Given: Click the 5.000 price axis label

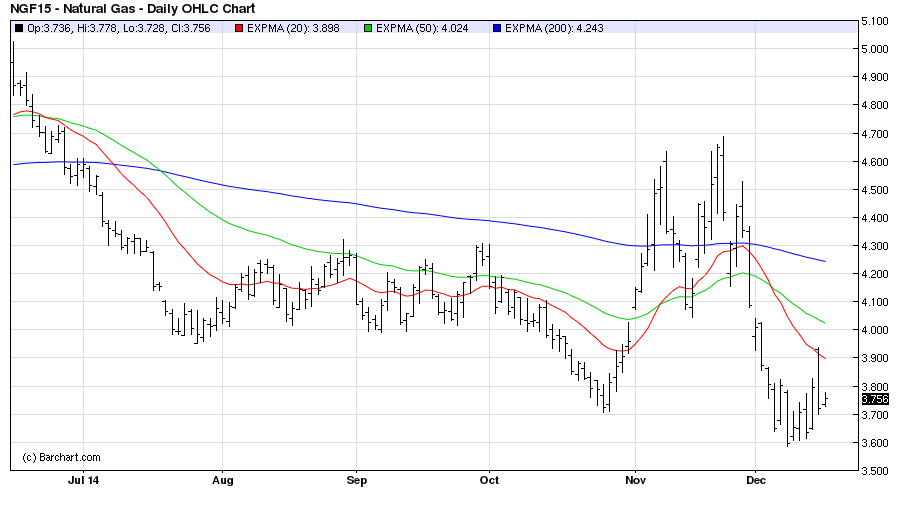Looking at the screenshot, I should [x=875, y=49].
